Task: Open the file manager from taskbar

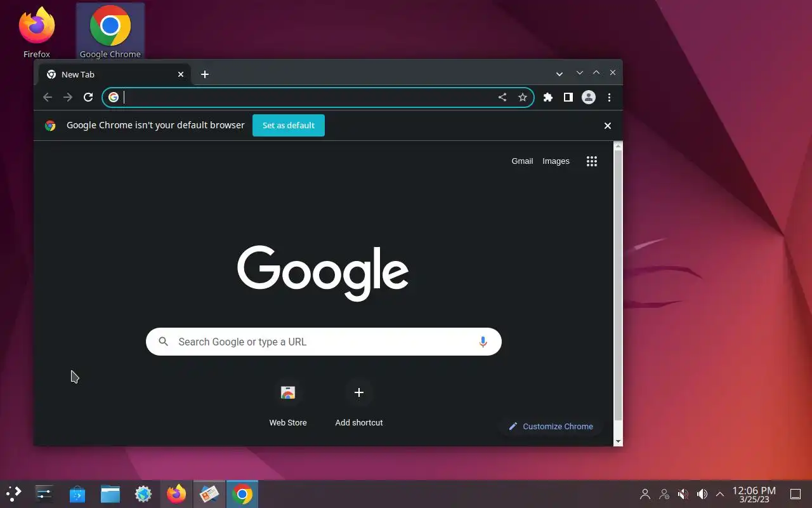Action: pos(110,493)
